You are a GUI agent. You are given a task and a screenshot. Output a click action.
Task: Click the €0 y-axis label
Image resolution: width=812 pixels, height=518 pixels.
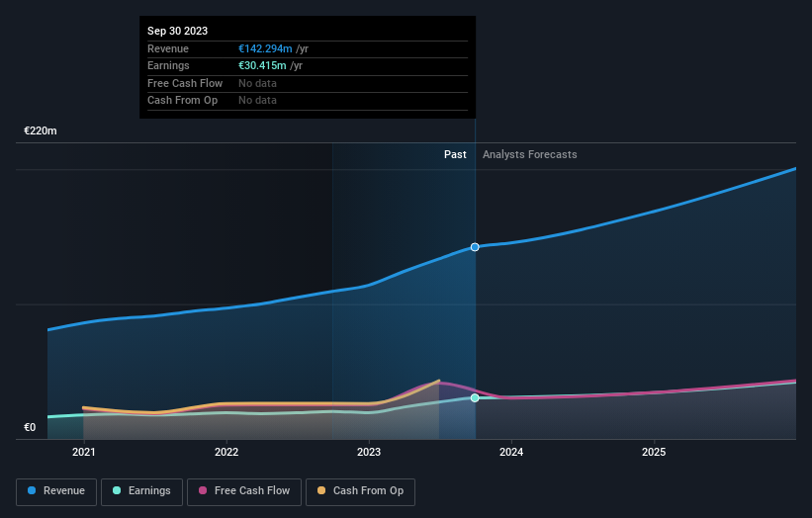(x=30, y=427)
